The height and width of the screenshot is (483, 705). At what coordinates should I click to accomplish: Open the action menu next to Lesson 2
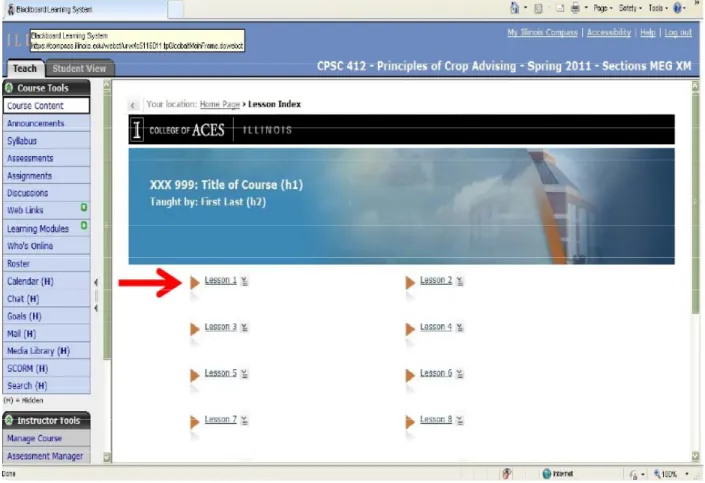click(460, 281)
